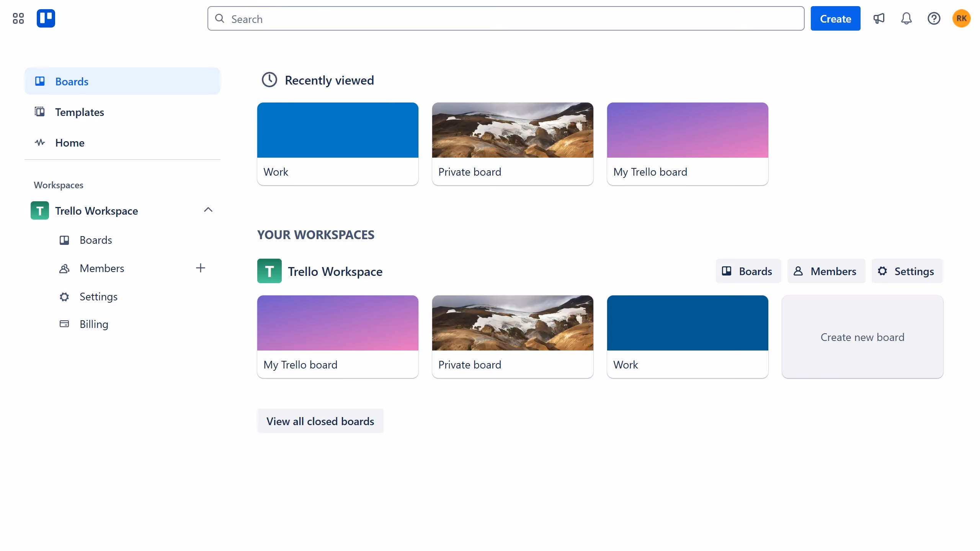Click the Members people icon in sidebar
This screenshot has width=980, height=551.
(x=64, y=268)
